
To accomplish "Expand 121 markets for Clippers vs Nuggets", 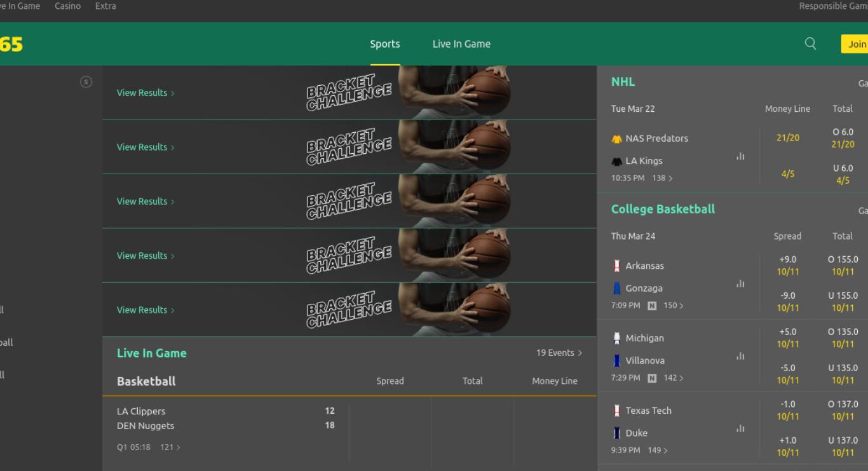I will tap(170, 447).
